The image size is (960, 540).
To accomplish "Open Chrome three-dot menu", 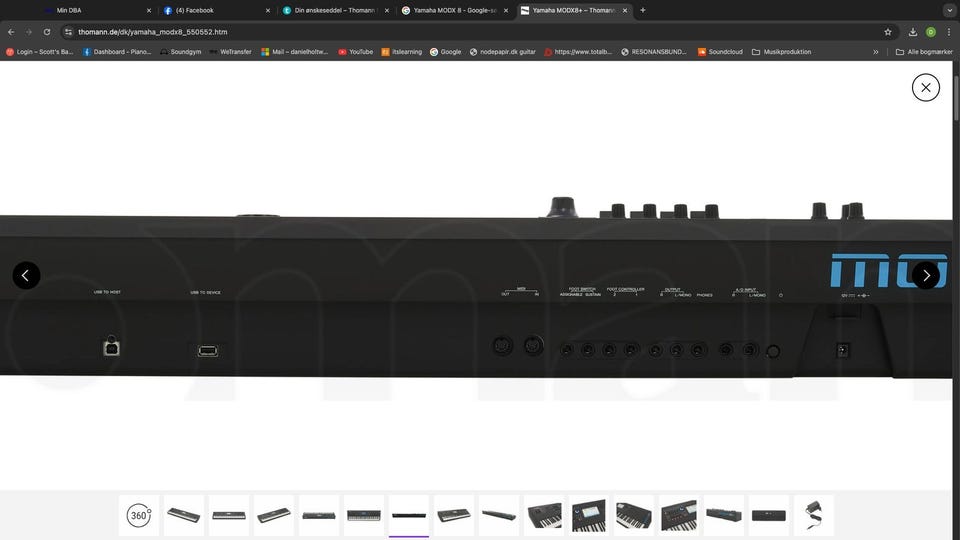I will (x=948, y=32).
